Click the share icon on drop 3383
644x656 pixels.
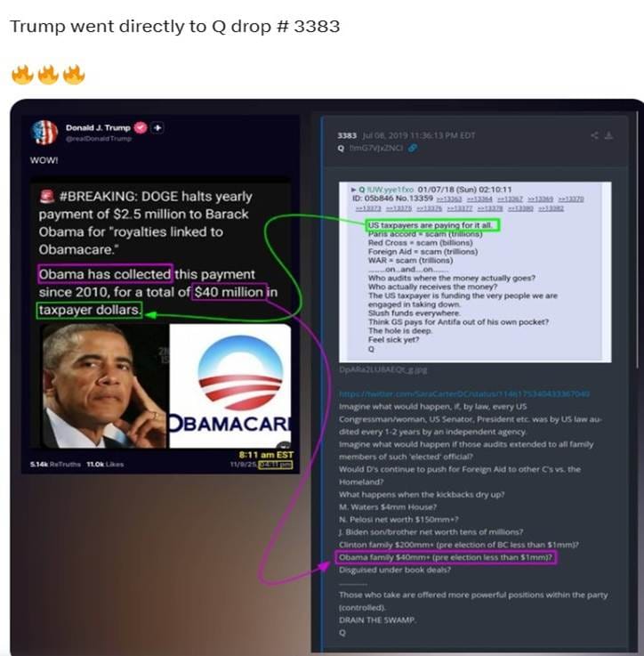tap(594, 135)
